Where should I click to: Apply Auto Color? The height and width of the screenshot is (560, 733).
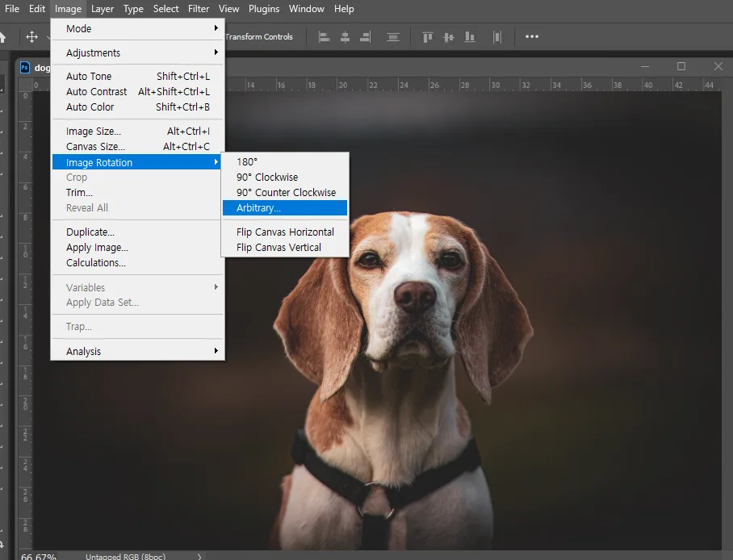(138, 107)
